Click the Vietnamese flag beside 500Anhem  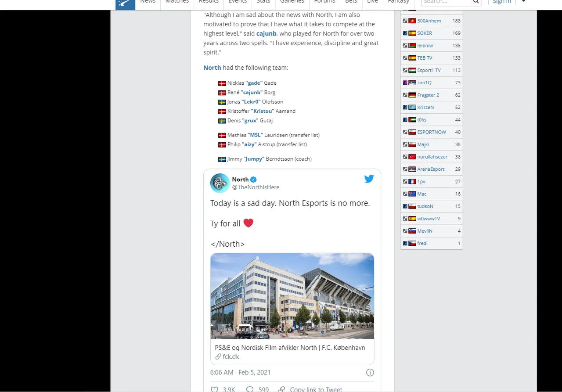coord(412,21)
